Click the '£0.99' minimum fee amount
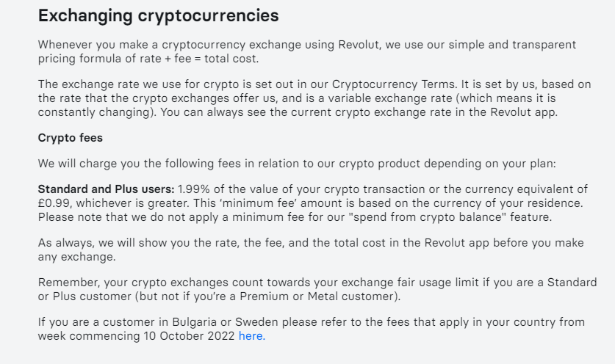This screenshot has width=615, height=364. coord(54,203)
